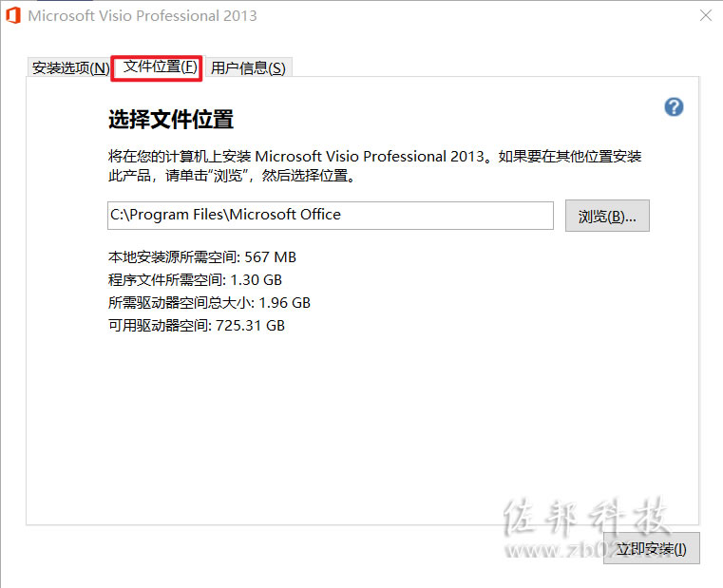Click the 浏览(B)... button
The image size is (723, 588).
(x=607, y=216)
